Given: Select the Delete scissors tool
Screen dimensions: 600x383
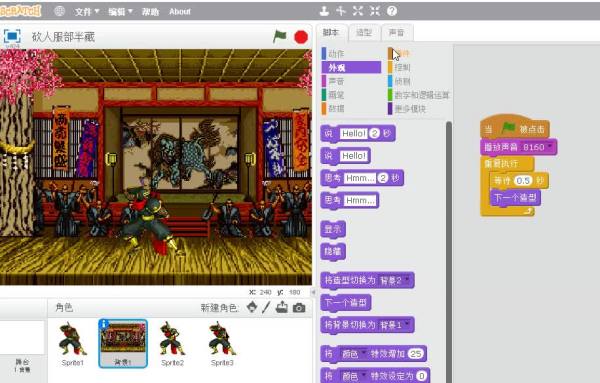Looking at the screenshot, I should [341, 11].
